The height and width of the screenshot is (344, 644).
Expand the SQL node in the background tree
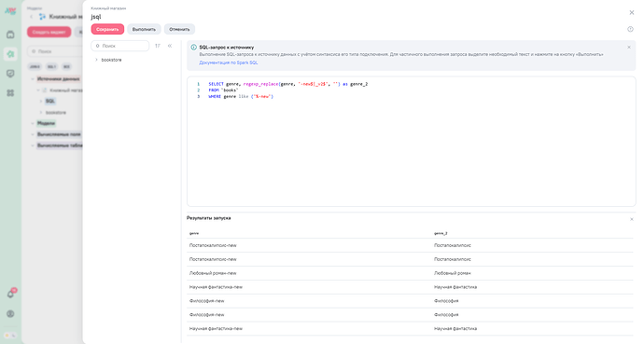pyautogui.click(x=41, y=102)
